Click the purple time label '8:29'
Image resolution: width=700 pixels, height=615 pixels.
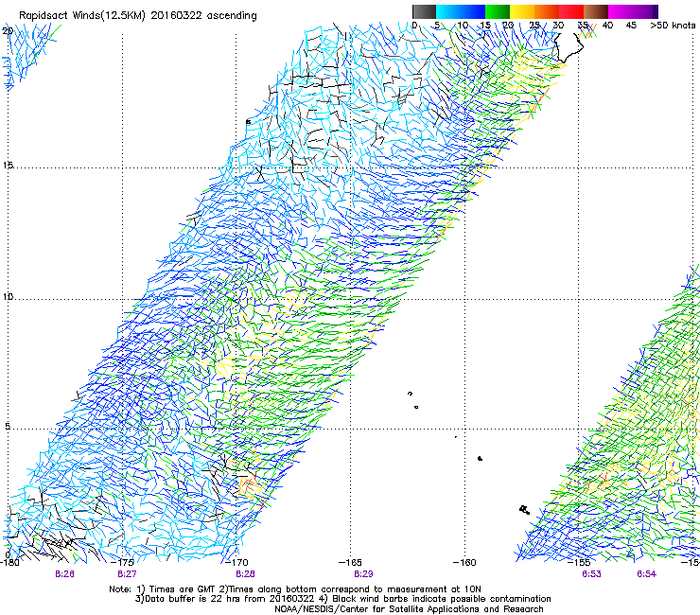(x=363, y=574)
